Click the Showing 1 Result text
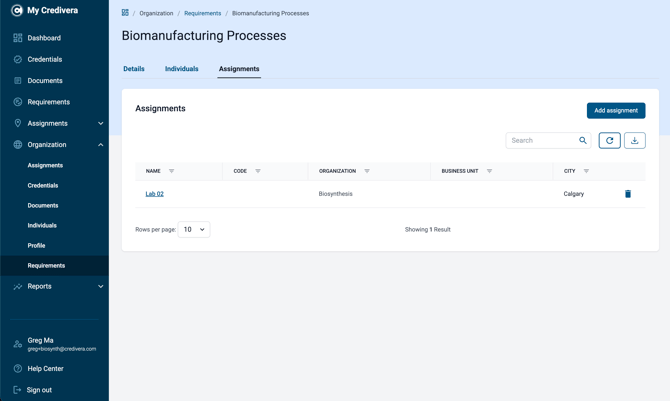 coord(428,230)
